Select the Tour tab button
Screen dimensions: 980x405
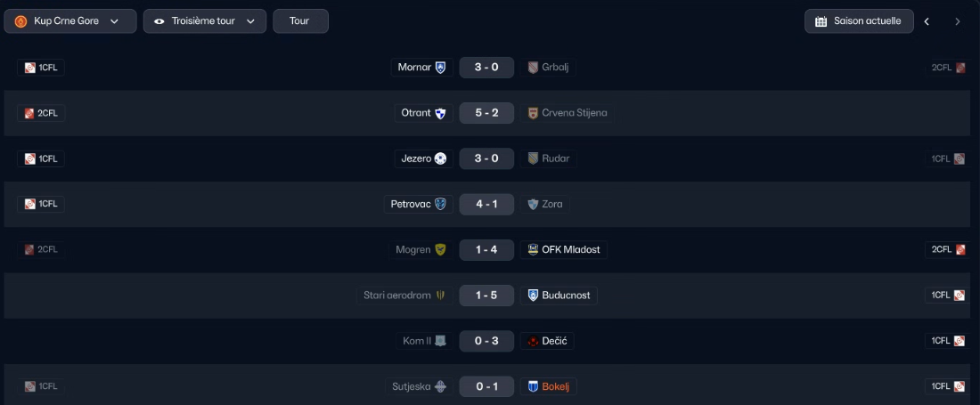point(299,21)
